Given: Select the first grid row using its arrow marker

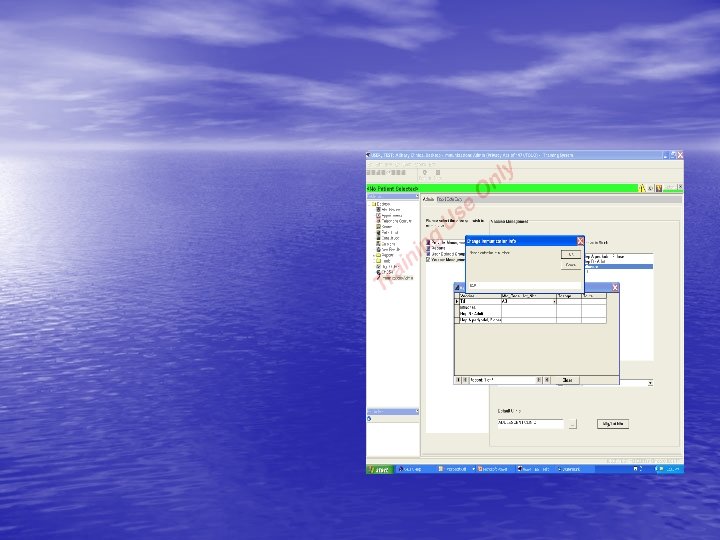Looking at the screenshot, I should 457,302.
